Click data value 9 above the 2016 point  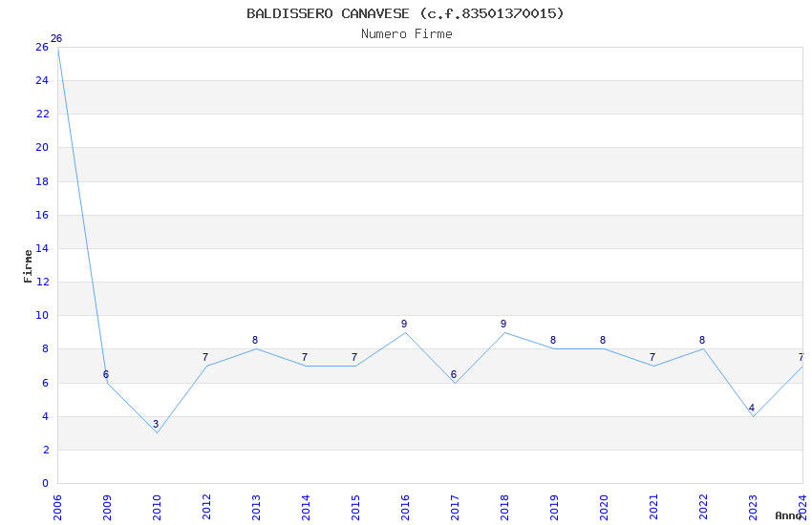(404, 324)
